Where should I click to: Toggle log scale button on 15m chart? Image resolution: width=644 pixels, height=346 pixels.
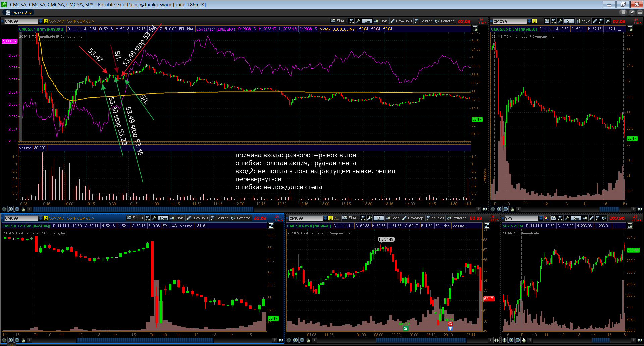coord(271,226)
